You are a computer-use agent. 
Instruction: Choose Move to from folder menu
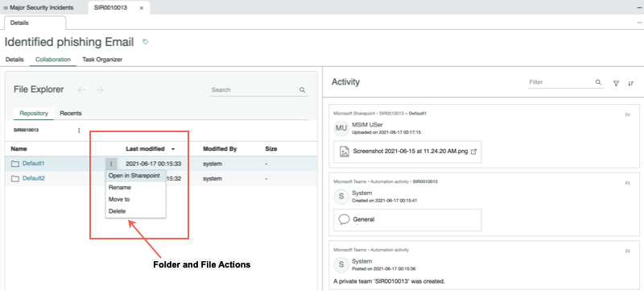[135, 199]
